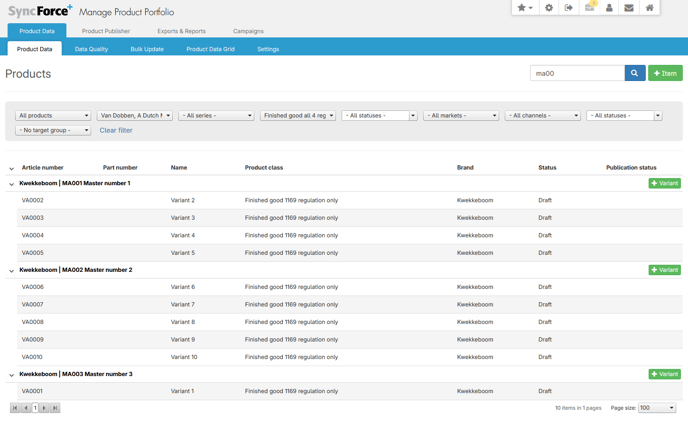Collapse the MA001 Master number 1 group

[x=11, y=184]
